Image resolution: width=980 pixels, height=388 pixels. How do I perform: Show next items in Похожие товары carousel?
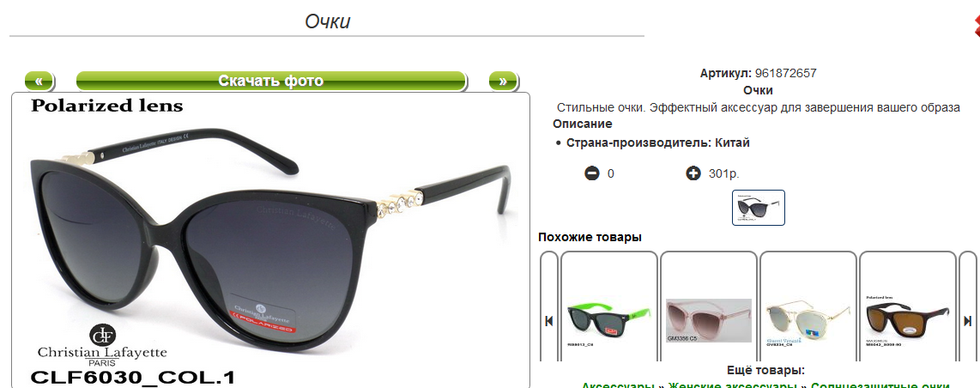click(967, 321)
